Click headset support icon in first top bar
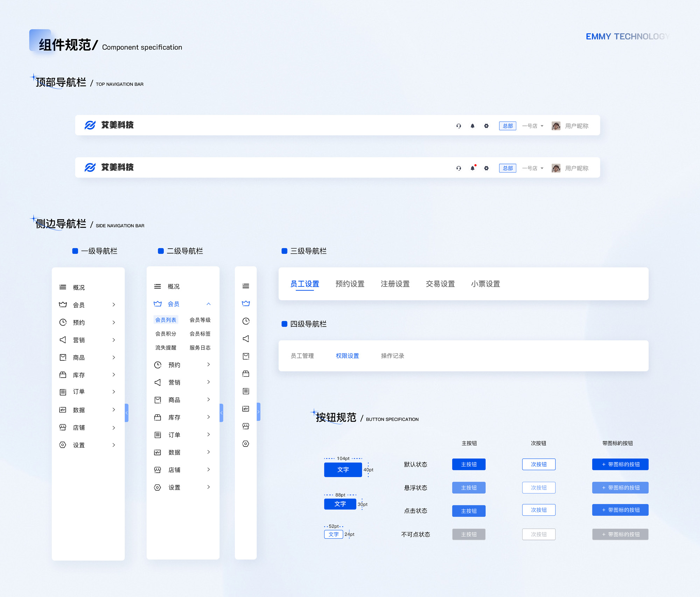 pos(458,126)
